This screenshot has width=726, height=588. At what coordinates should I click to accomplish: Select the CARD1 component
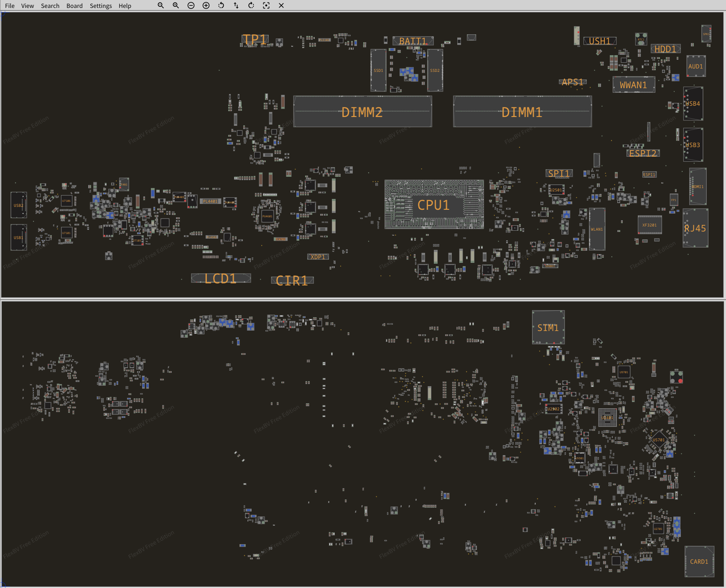(699, 562)
